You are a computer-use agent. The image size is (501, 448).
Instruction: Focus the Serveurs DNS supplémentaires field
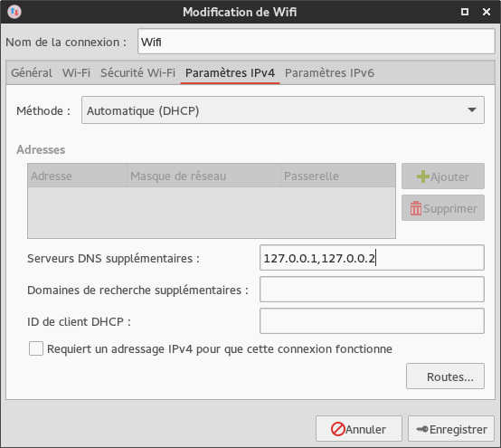coord(372,258)
